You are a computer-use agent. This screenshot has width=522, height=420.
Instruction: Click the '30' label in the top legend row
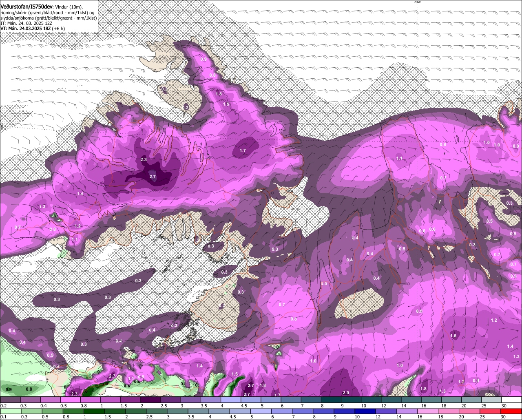pos(504,406)
